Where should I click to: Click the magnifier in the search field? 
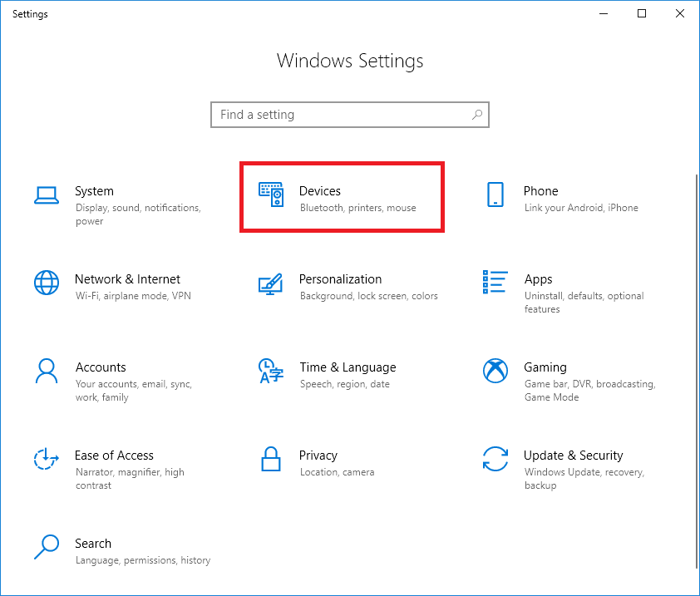pos(477,115)
